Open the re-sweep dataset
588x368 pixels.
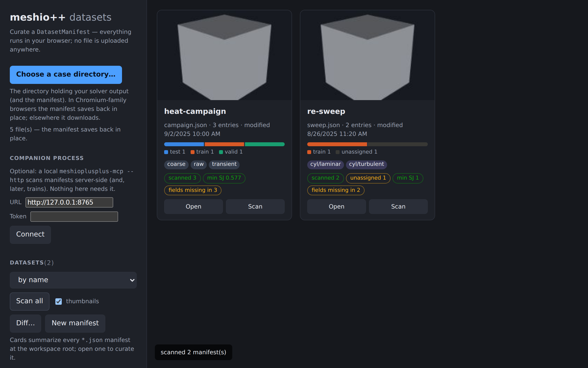337,207
